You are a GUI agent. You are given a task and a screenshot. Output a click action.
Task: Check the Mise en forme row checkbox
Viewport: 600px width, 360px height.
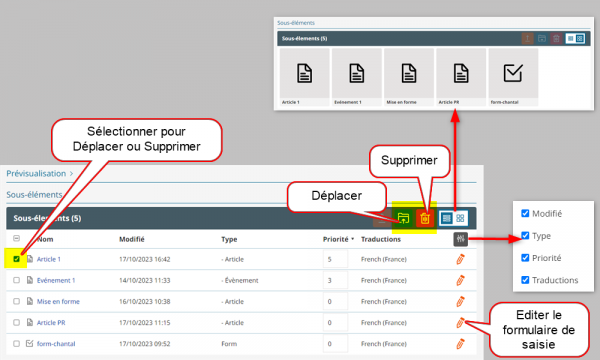point(16,301)
